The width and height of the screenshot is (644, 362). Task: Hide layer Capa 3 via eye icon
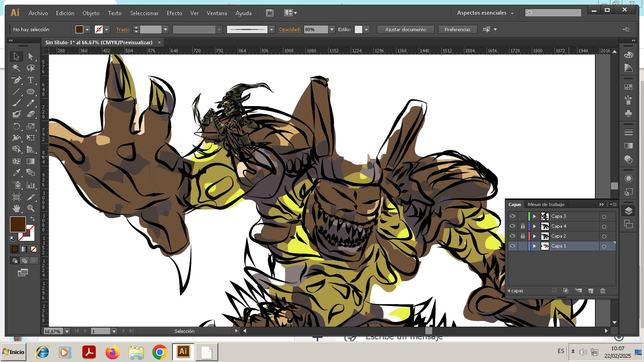(x=512, y=216)
